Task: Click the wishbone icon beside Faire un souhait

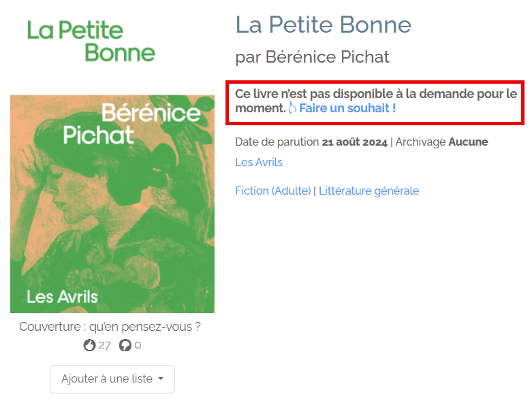Action: 292,108
